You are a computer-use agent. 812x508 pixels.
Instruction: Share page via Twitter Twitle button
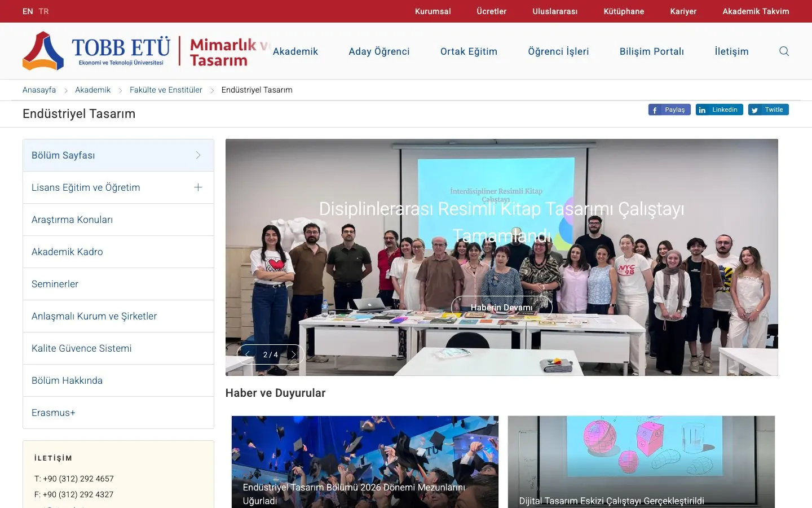pos(768,110)
